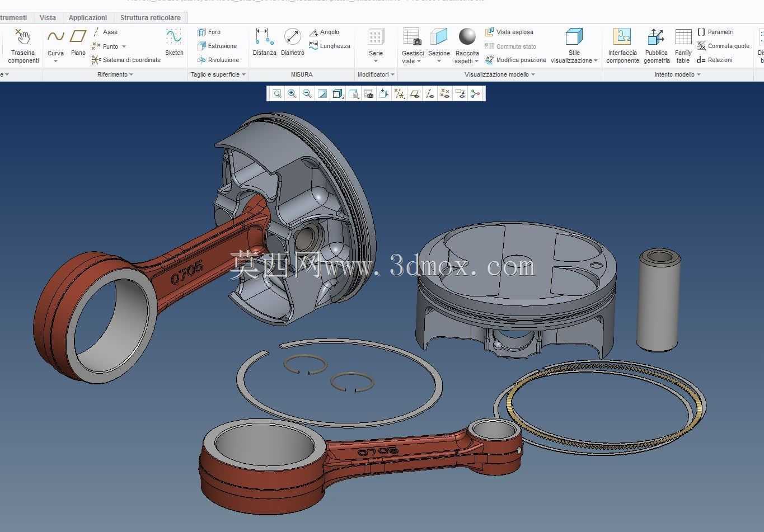
Task: Expand the Taglio e superficie group
Action: [x=218, y=74]
